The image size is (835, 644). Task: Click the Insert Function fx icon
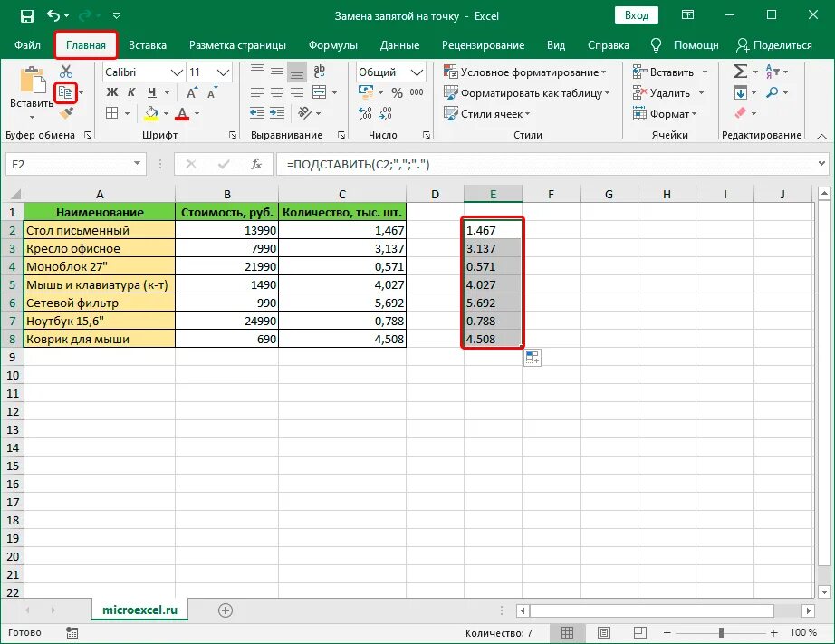click(256, 164)
